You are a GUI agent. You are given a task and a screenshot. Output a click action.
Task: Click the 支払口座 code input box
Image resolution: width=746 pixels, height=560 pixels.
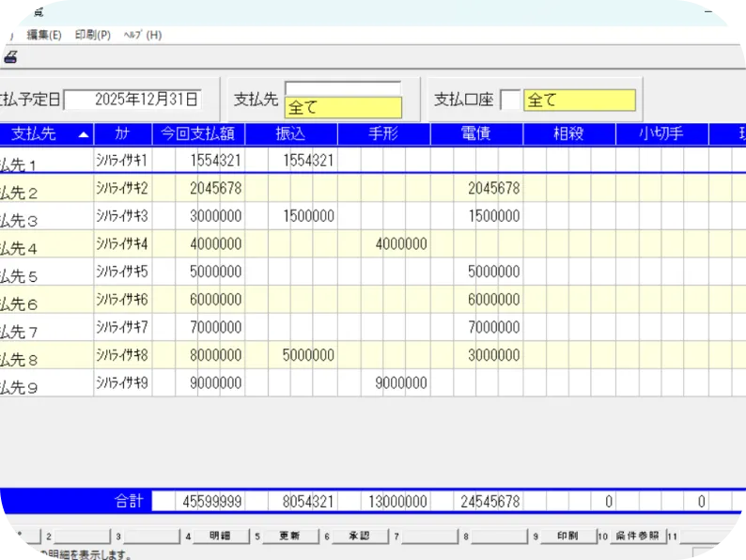pyautogui.click(x=509, y=100)
